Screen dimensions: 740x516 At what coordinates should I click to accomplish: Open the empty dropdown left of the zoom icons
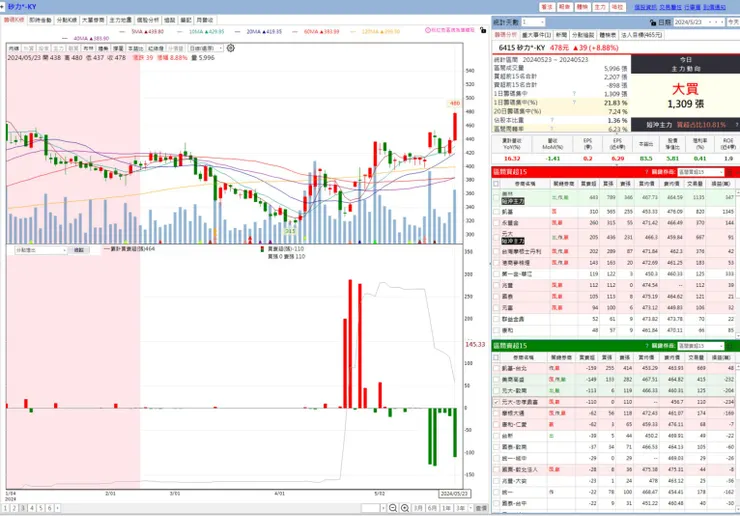pos(374,508)
